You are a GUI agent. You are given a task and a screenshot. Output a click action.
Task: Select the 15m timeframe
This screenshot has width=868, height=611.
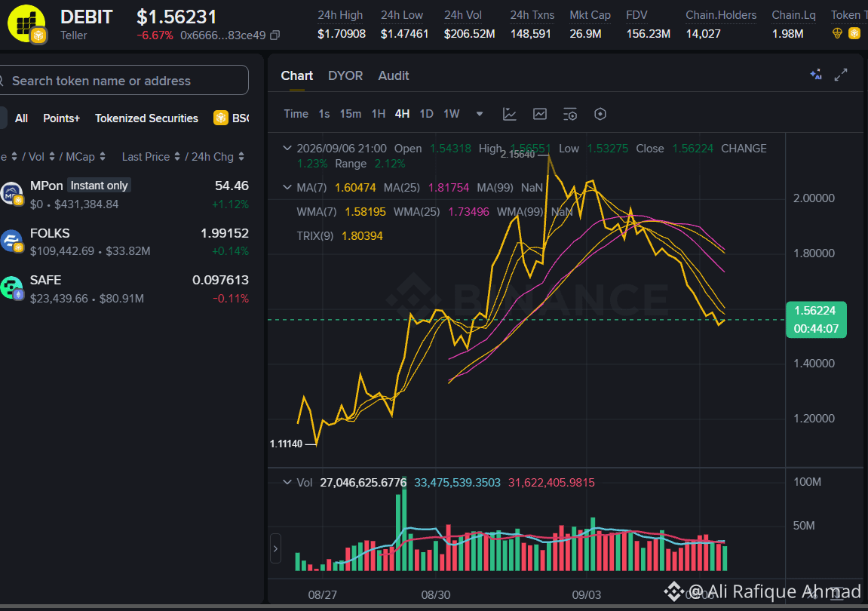pos(351,114)
